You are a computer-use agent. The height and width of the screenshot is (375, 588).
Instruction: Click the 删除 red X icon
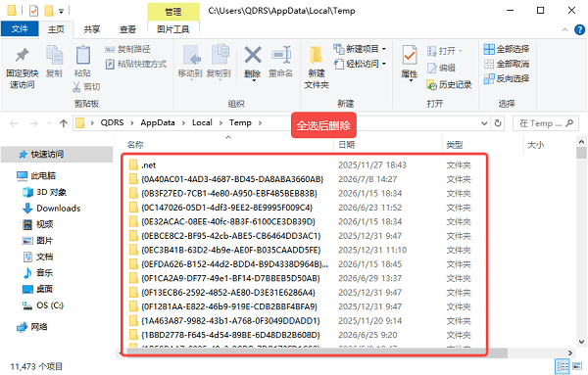pos(253,56)
